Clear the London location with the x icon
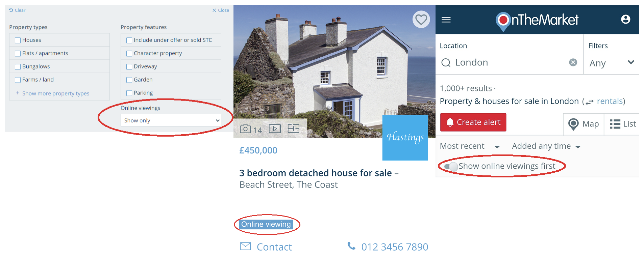Image resolution: width=644 pixels, height=257 pixels. [x=573, y=62]
